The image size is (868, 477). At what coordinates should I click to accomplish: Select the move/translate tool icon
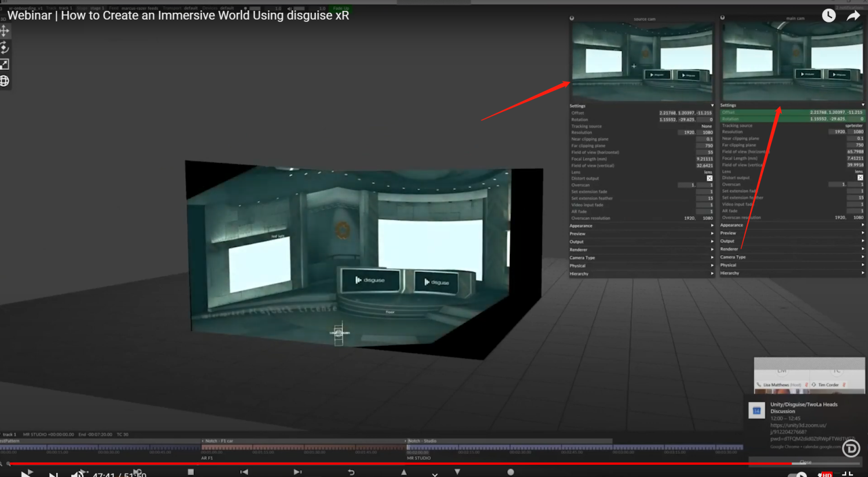pyautogui.click(x=4, y=31)
